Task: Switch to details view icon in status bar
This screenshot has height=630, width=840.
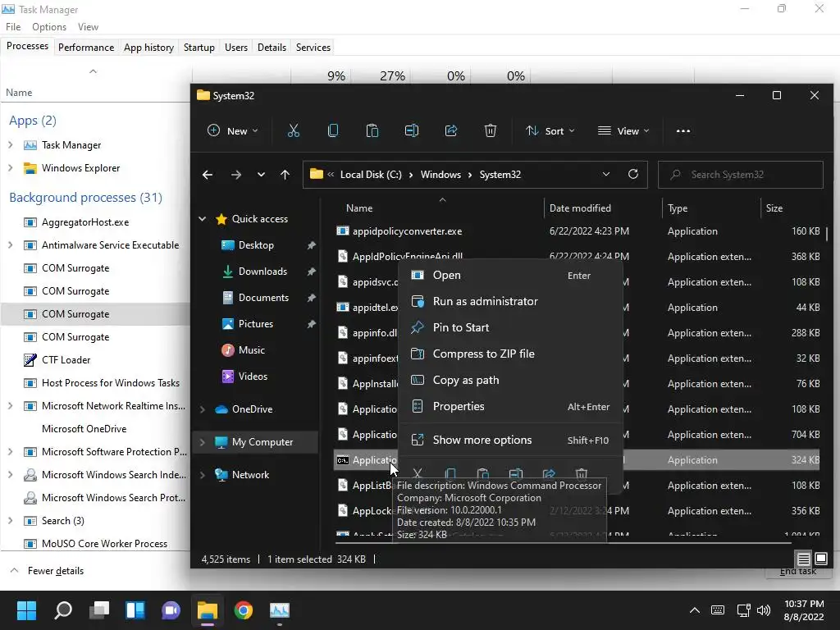Action: click(x=804, y=559)
